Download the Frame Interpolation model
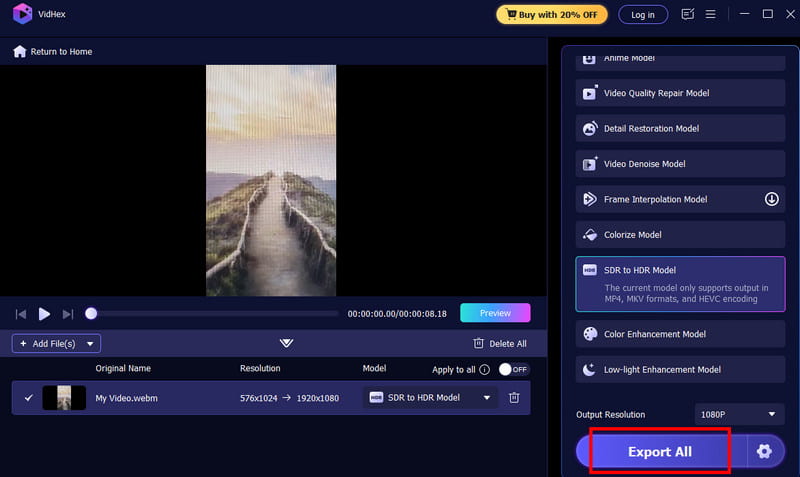800x477 pixels. [772, 199]
